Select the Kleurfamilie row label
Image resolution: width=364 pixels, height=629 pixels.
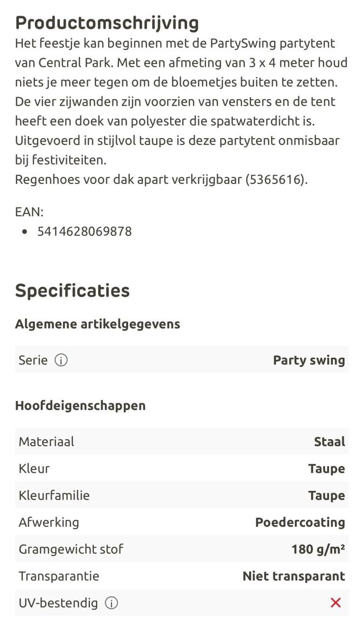click(x=54, y=495)
